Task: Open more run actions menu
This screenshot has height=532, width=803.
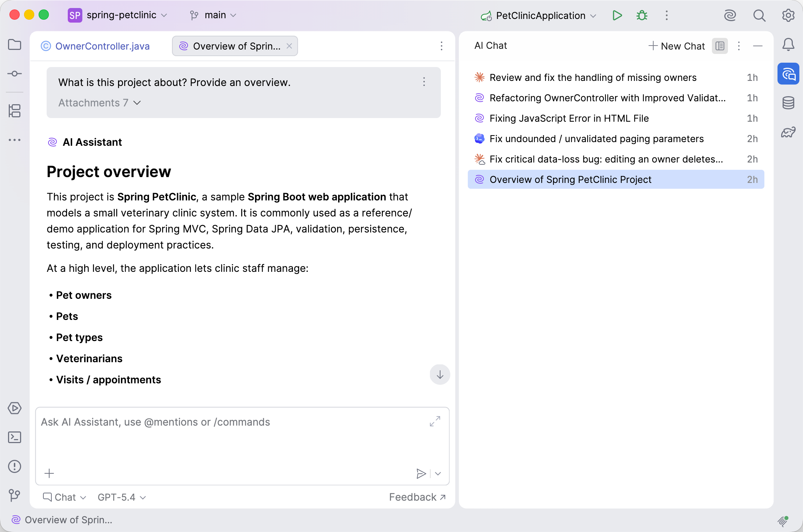Action: click(667, 15)
